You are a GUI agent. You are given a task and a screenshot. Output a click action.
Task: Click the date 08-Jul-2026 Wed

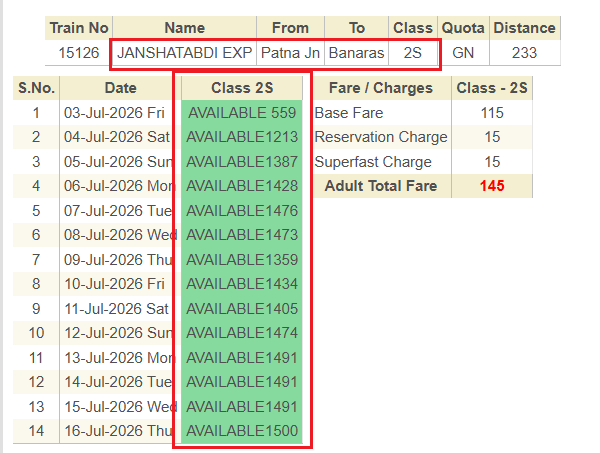120,235
